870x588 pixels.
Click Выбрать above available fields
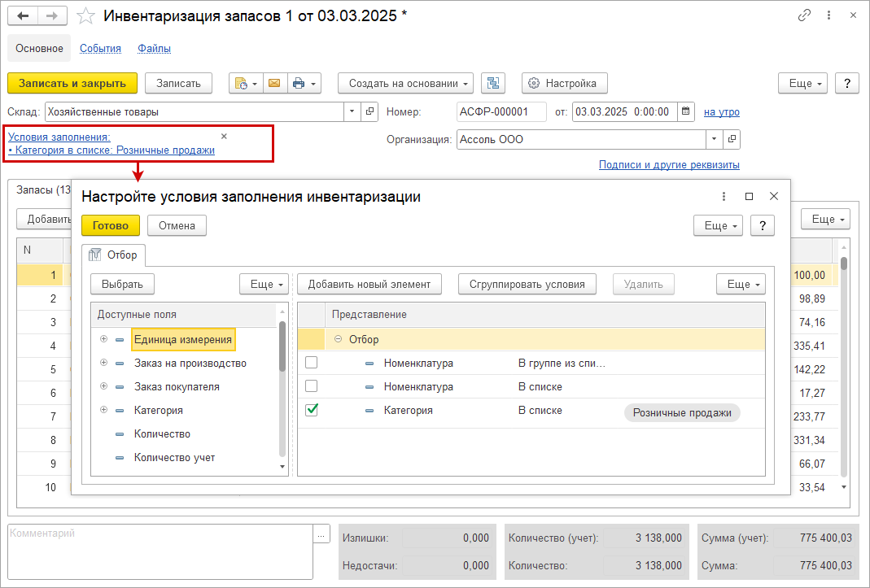(122, 284)
